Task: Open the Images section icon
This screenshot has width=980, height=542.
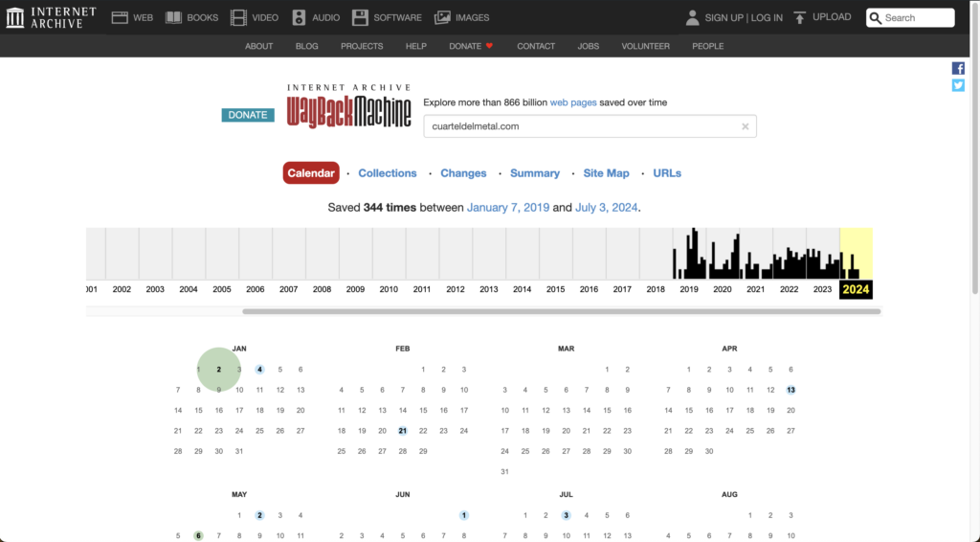Action: point(442,17)
